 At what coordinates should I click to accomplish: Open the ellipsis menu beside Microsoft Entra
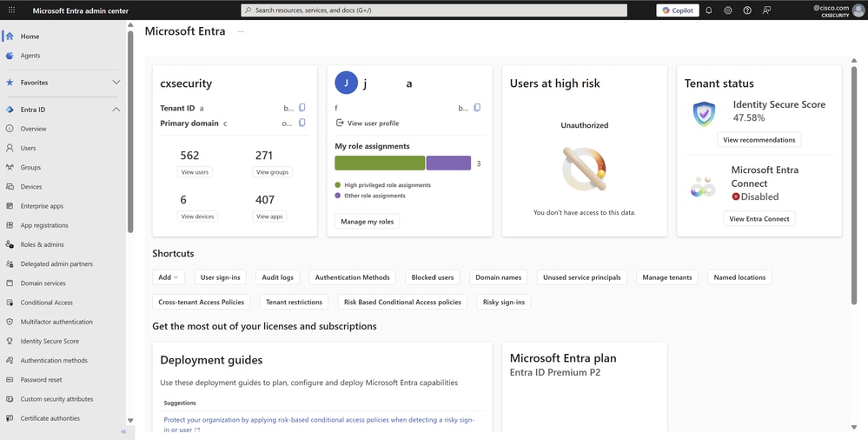tap(241, 31)
